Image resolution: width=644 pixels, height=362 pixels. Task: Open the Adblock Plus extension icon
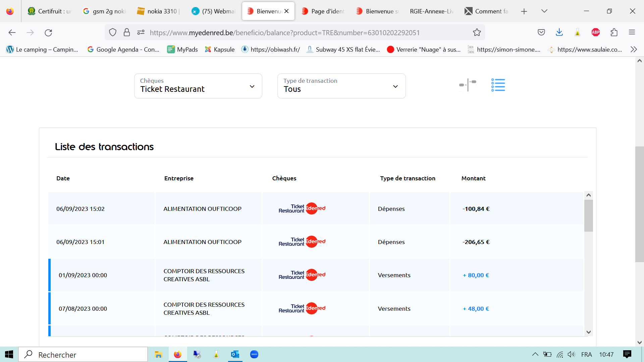coord(596,33)
